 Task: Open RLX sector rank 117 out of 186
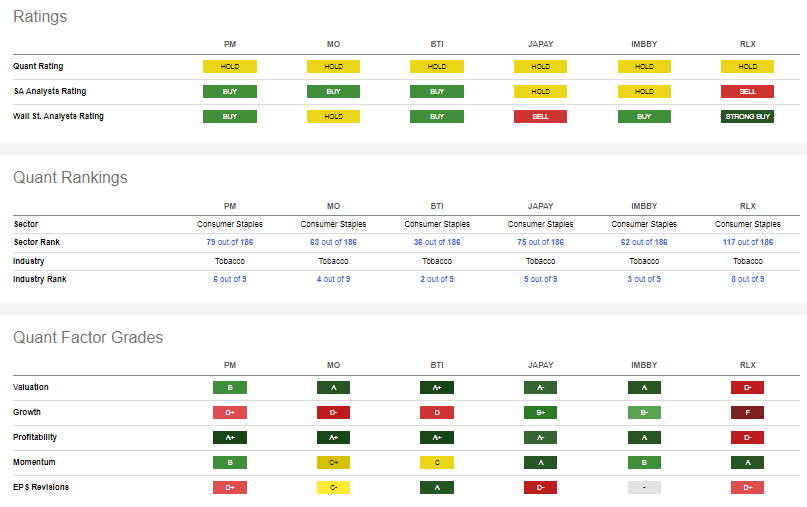point(748,242)
